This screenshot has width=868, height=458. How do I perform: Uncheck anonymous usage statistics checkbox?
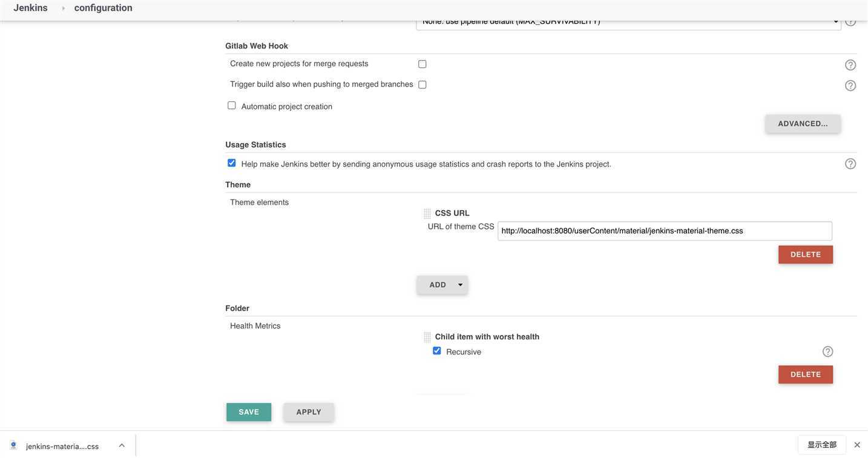[232, 163]
